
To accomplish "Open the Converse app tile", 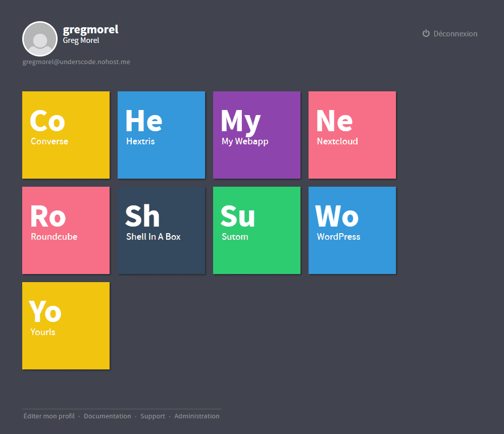I will pyautogui.click(x=66, y=135).
